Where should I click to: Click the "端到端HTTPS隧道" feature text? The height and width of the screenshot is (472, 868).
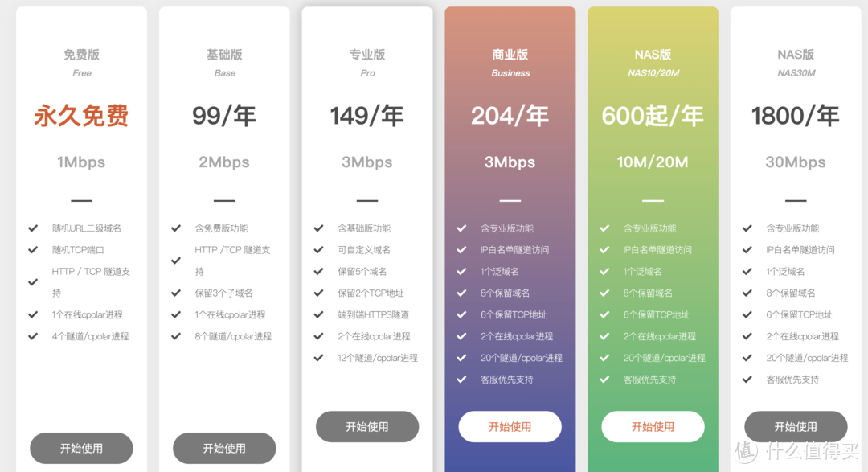(373, 315)
